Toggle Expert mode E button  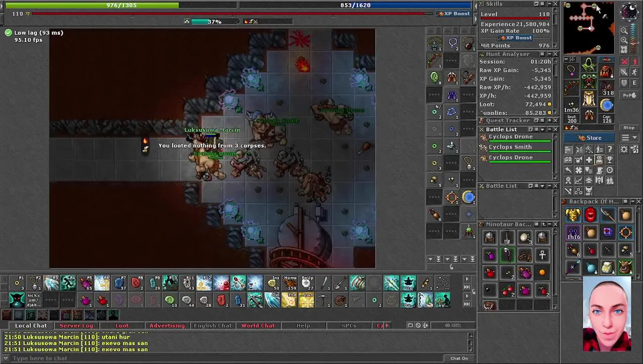(635, 83)
